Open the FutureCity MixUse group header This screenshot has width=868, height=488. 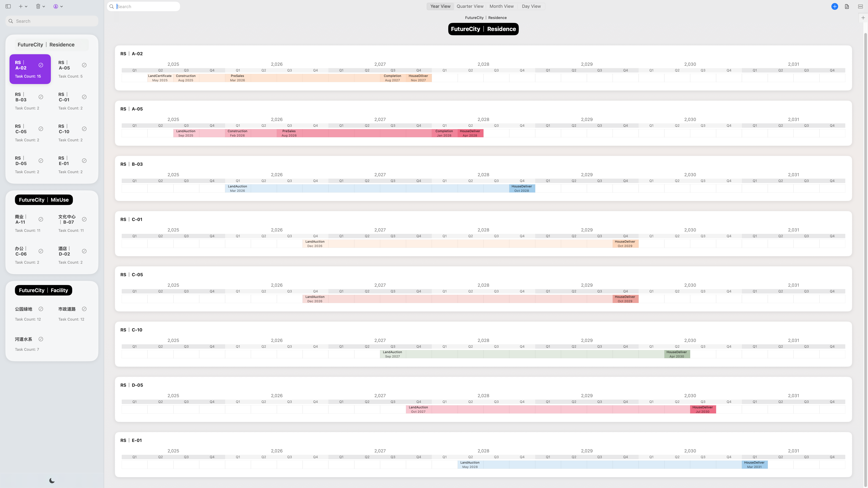[44, 200]
